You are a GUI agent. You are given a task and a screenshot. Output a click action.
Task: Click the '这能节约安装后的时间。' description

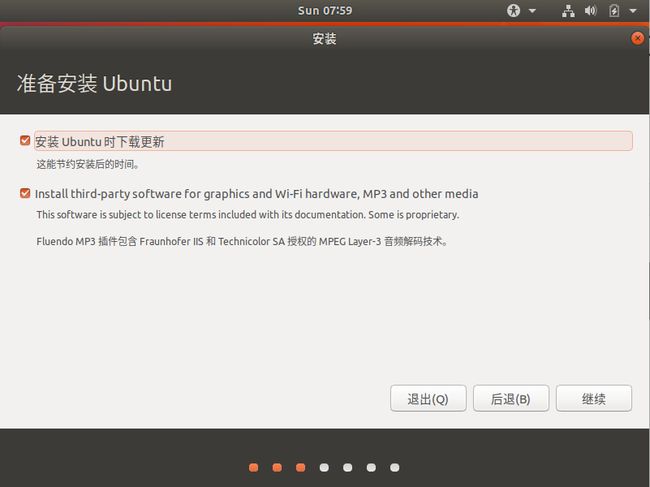click(87, 164)
